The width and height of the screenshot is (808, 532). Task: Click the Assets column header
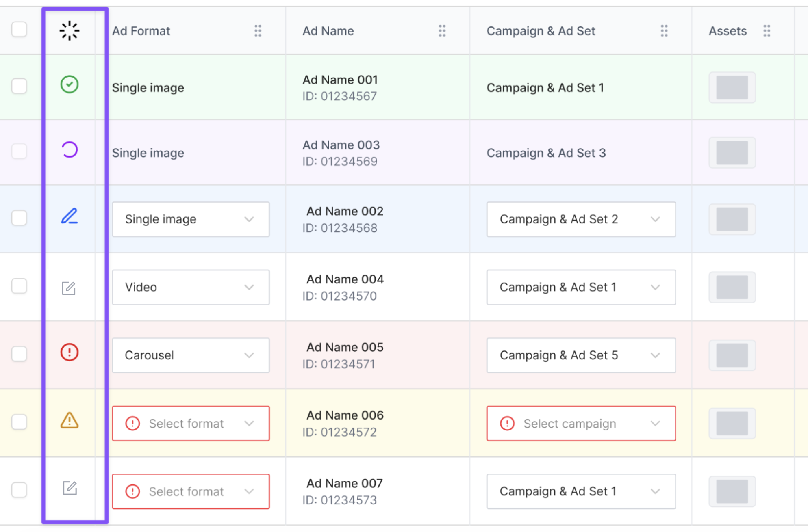coord(728,31)
